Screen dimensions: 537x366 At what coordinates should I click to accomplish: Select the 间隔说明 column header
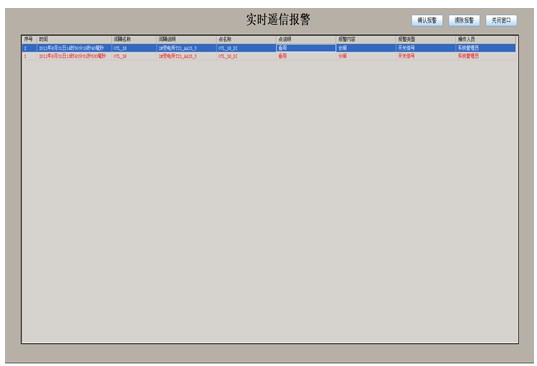(187, 39)
